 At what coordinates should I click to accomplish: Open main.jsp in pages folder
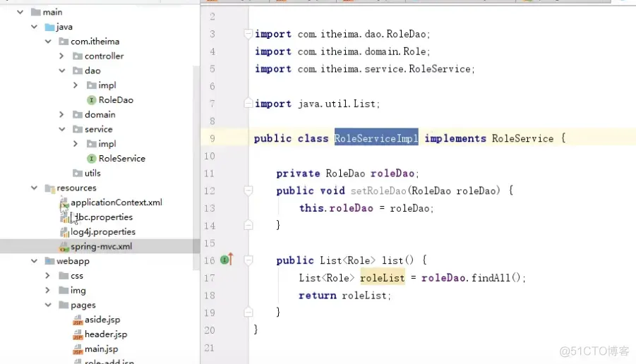coord(102,348)
